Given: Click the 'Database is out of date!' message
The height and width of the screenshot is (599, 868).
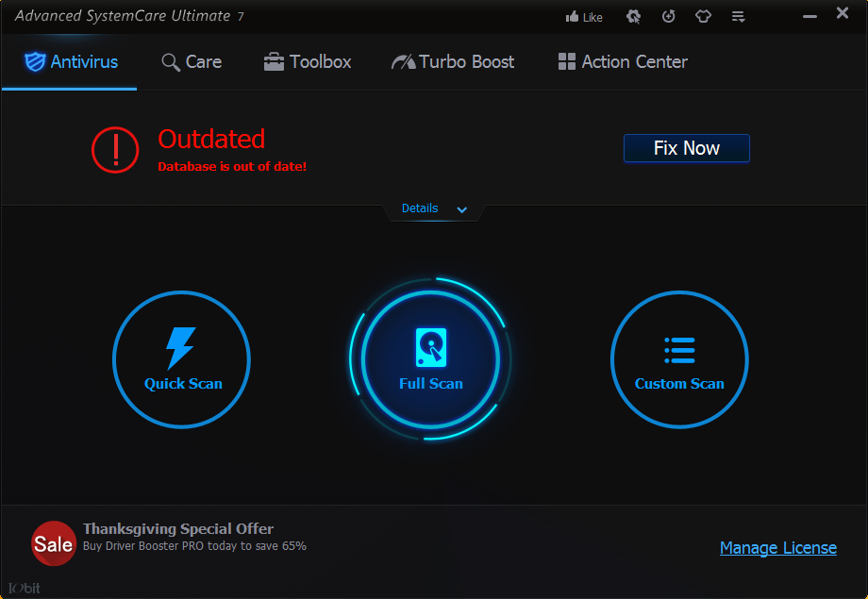Looking at the screenshot, I should (232, 167).
